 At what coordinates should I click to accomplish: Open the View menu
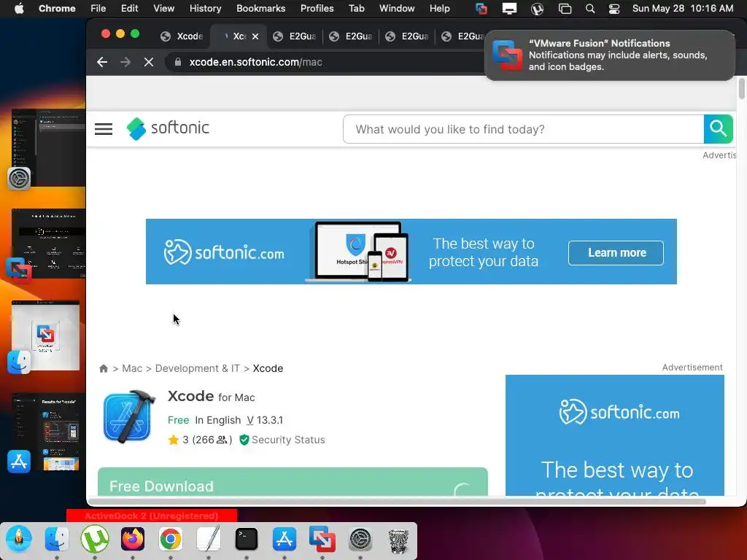163,9
